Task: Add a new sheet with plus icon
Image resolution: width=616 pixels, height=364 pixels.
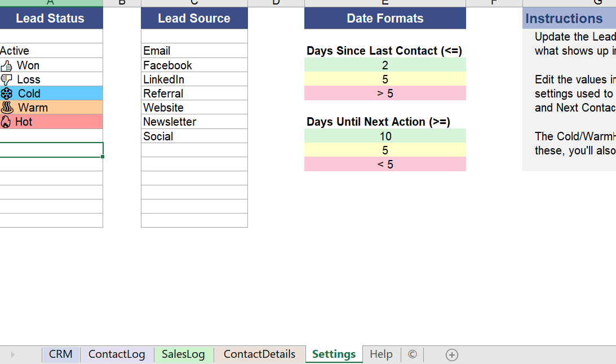Action: click(452, 355)
